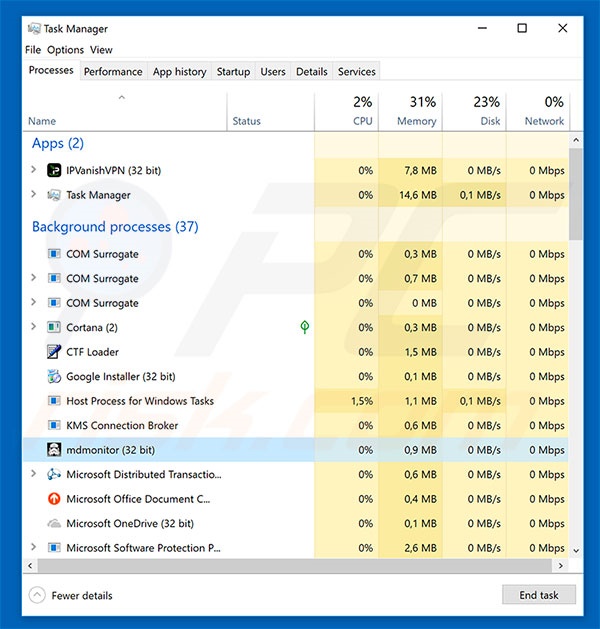Click the Microsoft Office Document Cache icon
The height and width of the screenshot is (629, 600).
(x=54, y=499)
